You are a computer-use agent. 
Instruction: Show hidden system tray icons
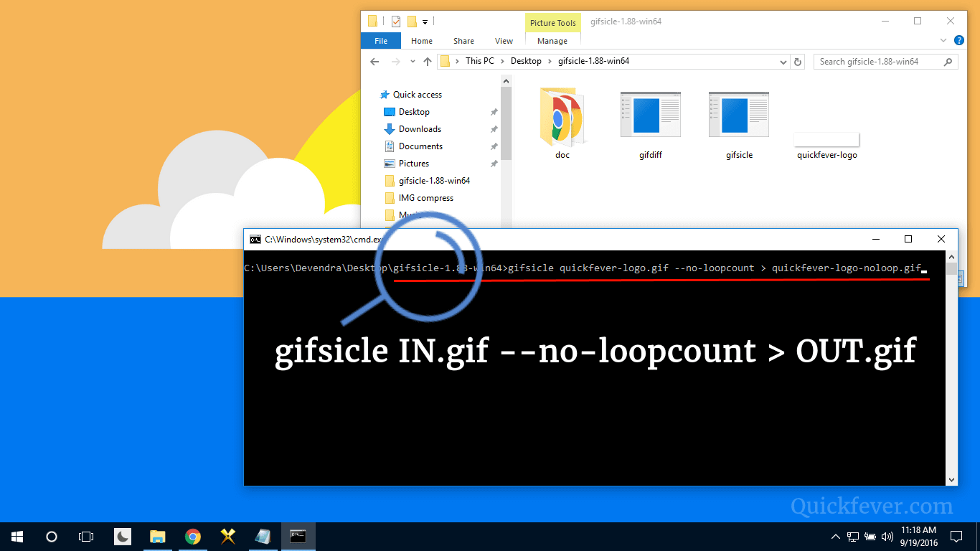pyautogui.click(x=836, y=536)
